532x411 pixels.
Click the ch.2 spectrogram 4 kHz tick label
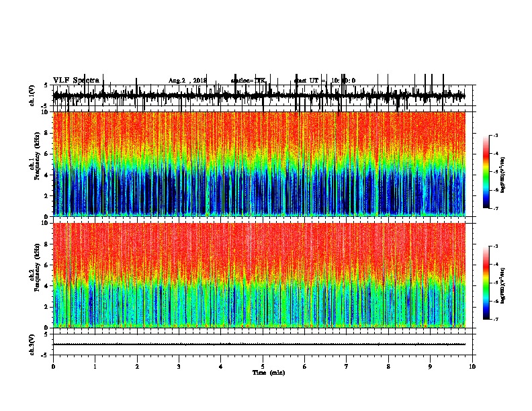(47, 286)
